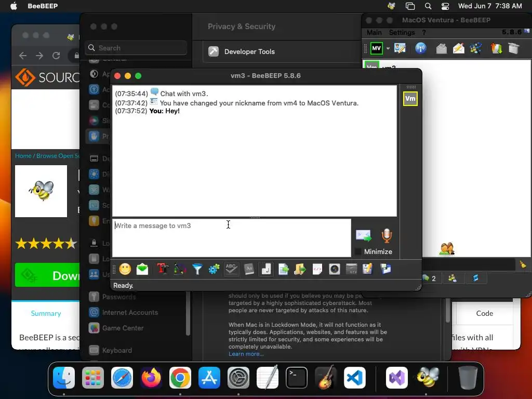Open chat settings via blue gears icon
The width and height of the screenshot is (532, 399).
pos(214,270)
